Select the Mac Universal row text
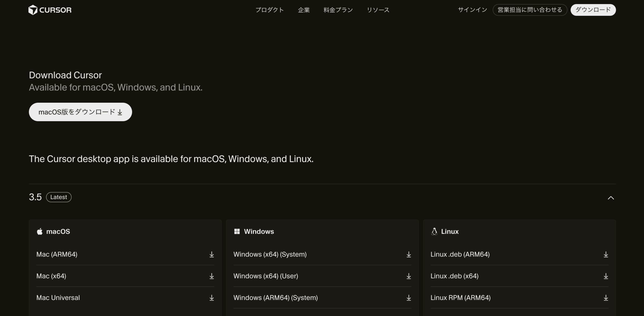 [58, 298]
